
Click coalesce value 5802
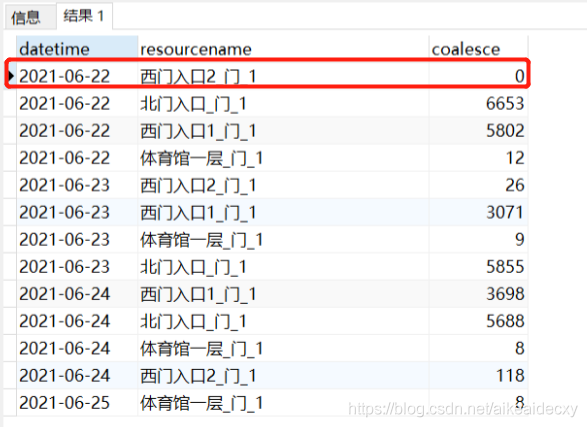pyautogui.click(x=505, y=131)
